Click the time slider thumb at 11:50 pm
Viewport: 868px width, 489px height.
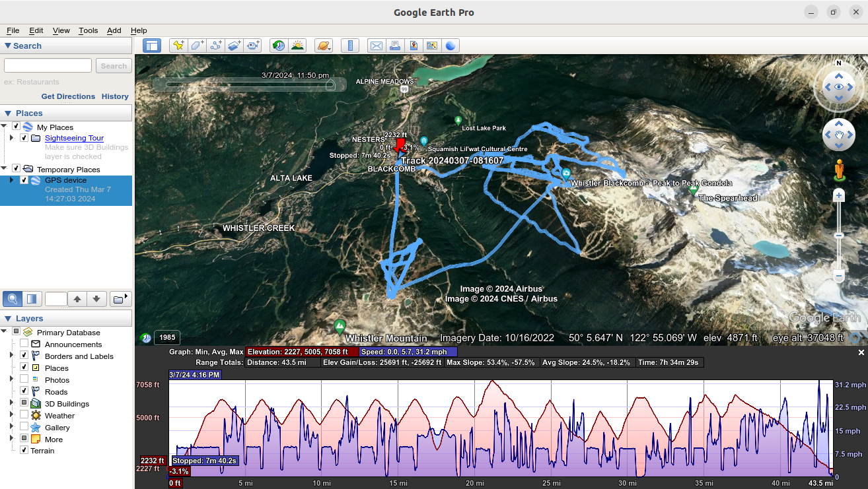(x=330, y=84)
